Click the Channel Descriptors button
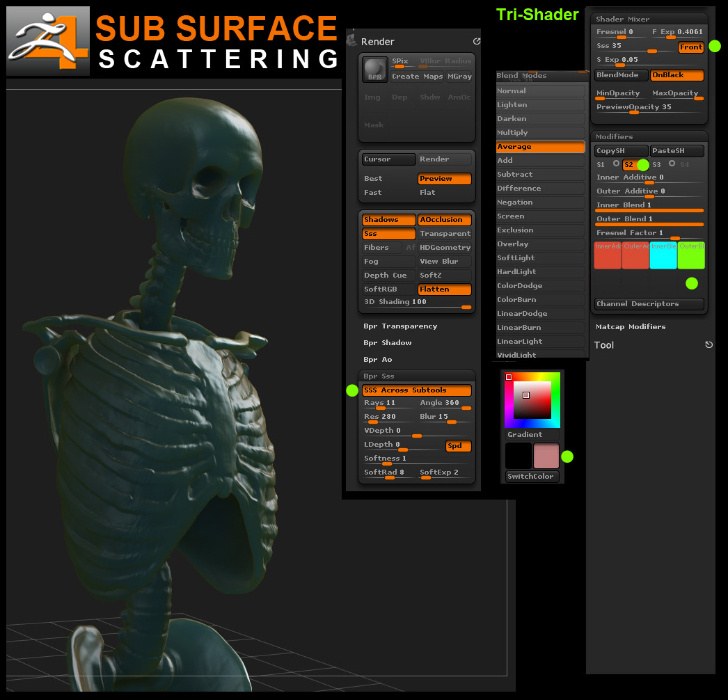This screenshot has width=728, height=700. (649, 304)
